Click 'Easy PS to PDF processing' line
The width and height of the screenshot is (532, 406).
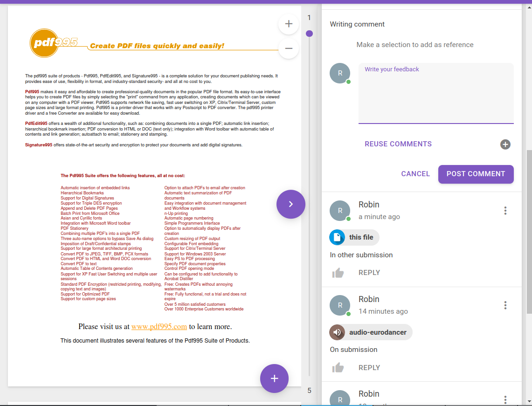pos(190,258)
